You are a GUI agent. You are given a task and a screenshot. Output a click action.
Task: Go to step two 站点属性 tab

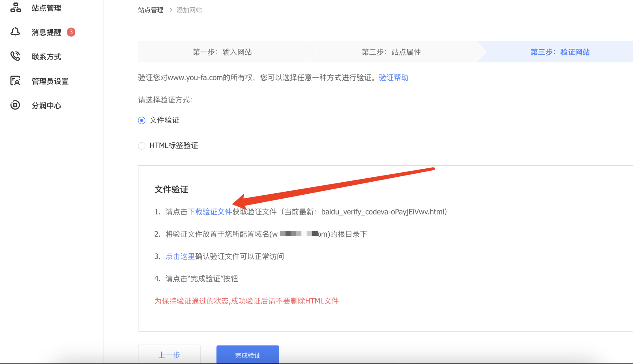(391, 52)
